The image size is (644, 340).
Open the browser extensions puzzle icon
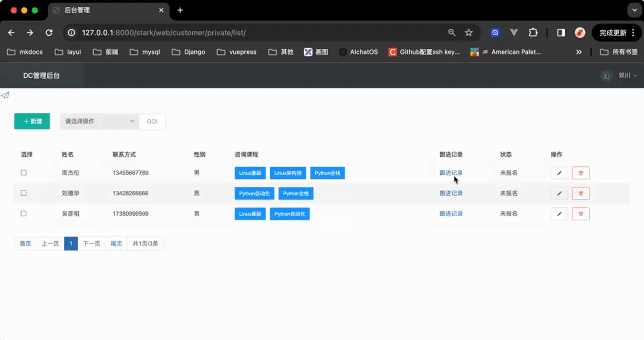coord(533,33)
